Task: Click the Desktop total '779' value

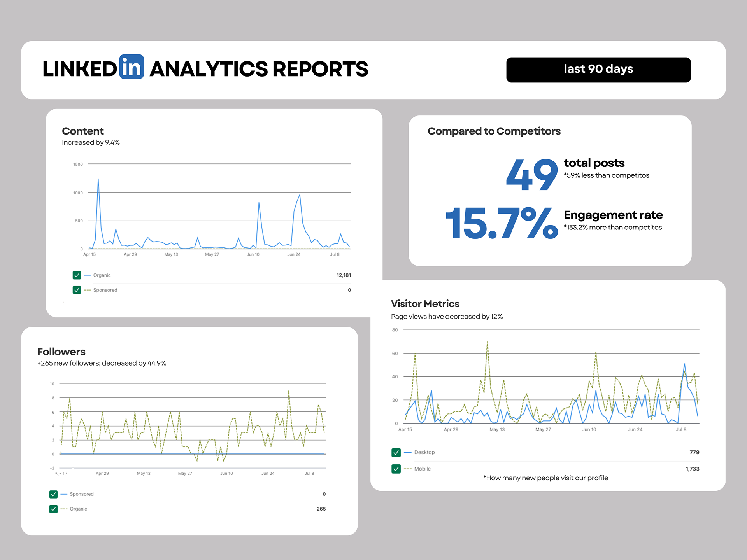Action: [x=694, y=452]
